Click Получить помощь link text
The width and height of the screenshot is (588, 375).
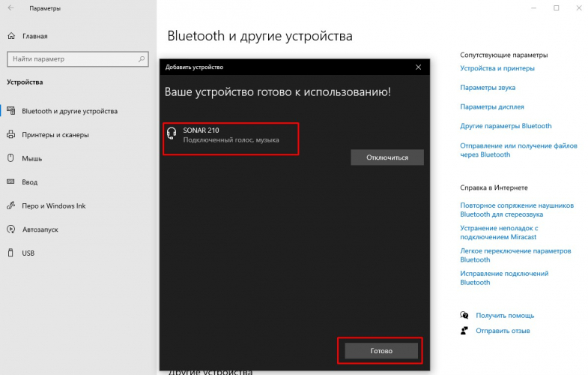click(x=505, y=315)
